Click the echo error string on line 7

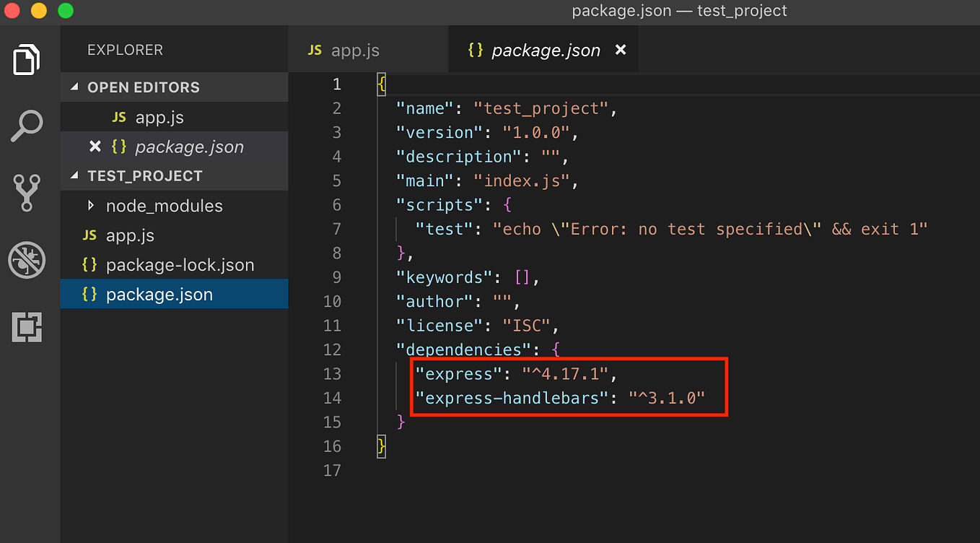710,230
